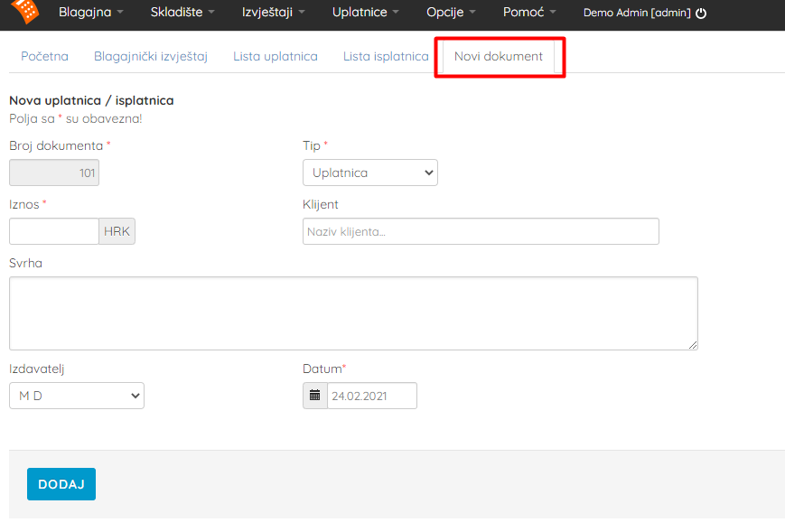Image resolution: width=785 pixels, height=532 pixels.
Task: Click the orange app logo
Action: pyautogui.click(x=25, y=11)
